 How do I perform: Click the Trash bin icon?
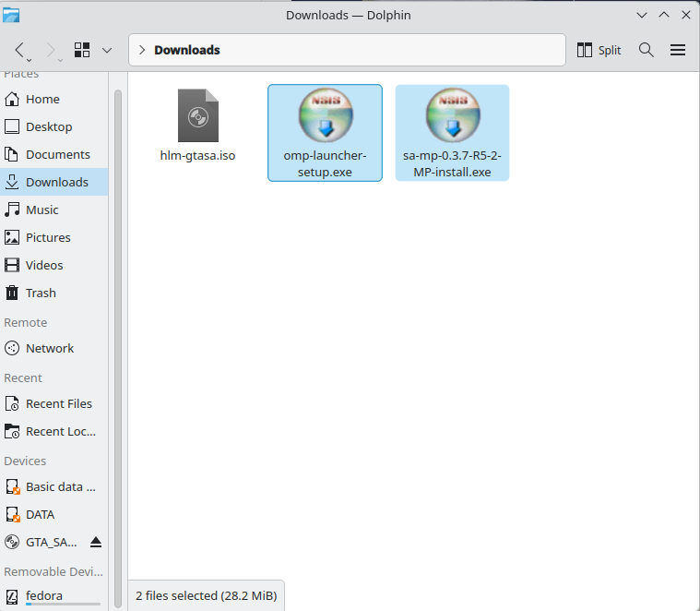12,293
